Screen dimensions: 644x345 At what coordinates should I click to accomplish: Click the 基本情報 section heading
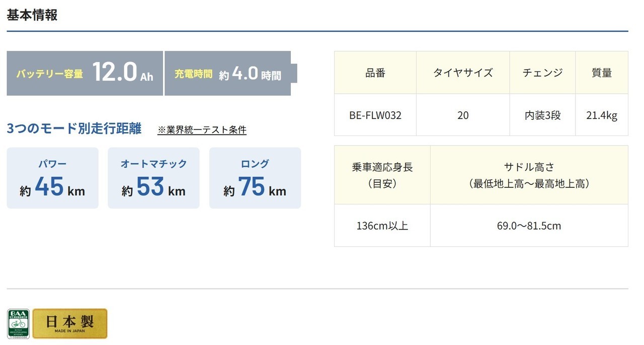click(32, 15)
